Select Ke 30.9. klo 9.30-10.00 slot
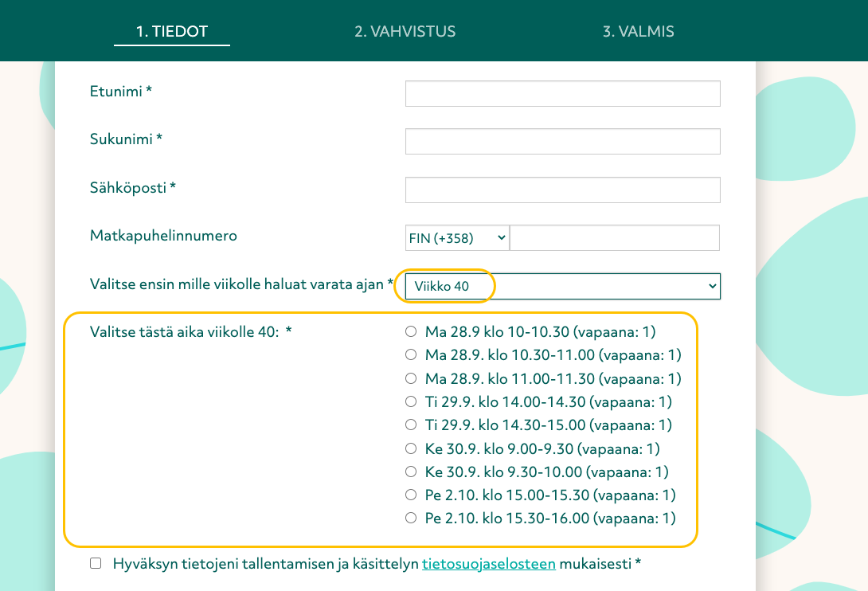 pyautogui.click(x=411, y=472)
